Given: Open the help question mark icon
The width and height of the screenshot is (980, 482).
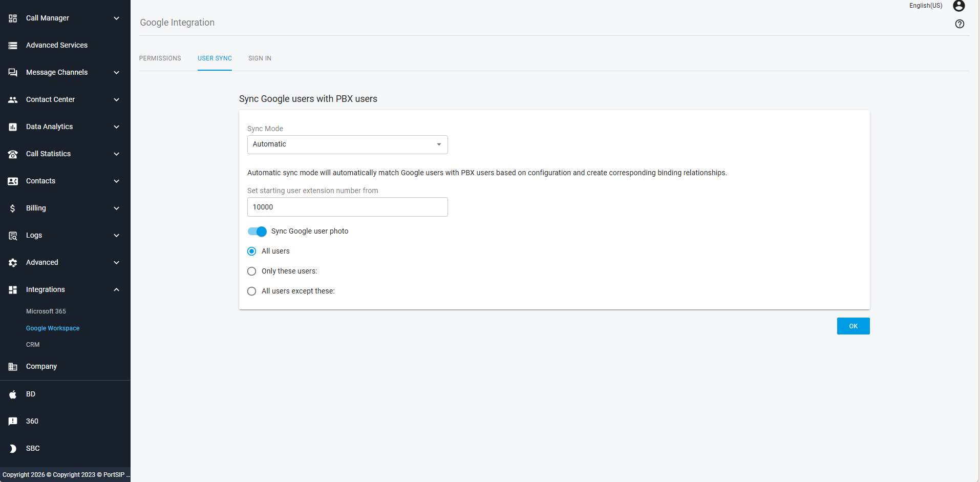Looking at the screenshot, I should pyautogui.click(x=960, y=24).
